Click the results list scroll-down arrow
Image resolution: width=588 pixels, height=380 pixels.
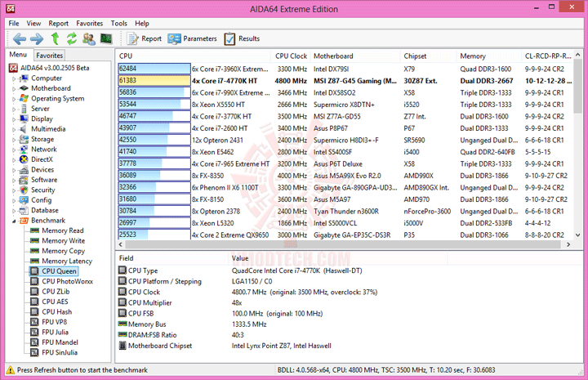[578, 235]
